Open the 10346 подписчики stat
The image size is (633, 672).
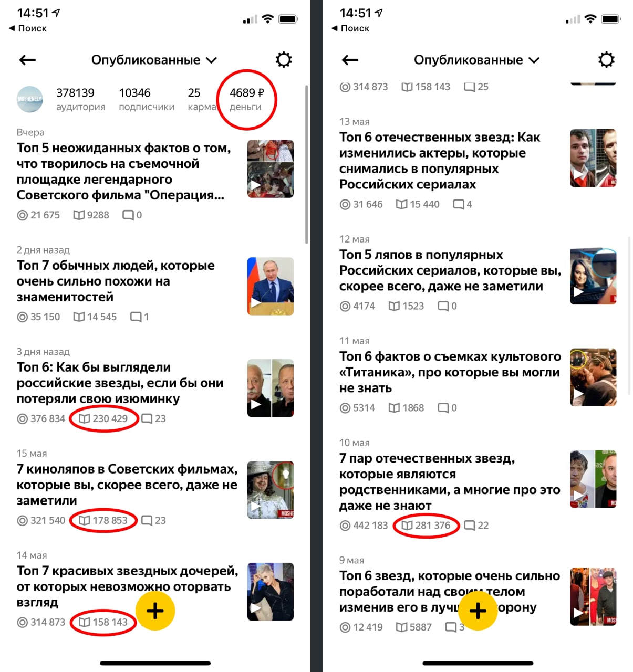pyautogui.click(x=147, y=99)
